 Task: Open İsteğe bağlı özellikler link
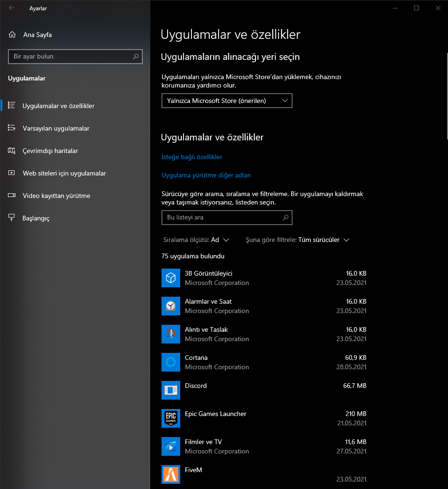coord(192,157)
